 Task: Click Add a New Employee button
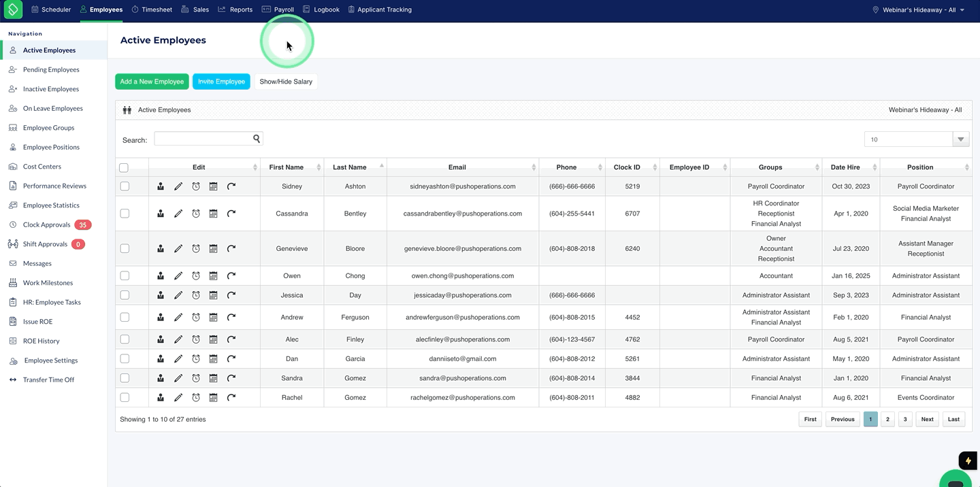152,82
